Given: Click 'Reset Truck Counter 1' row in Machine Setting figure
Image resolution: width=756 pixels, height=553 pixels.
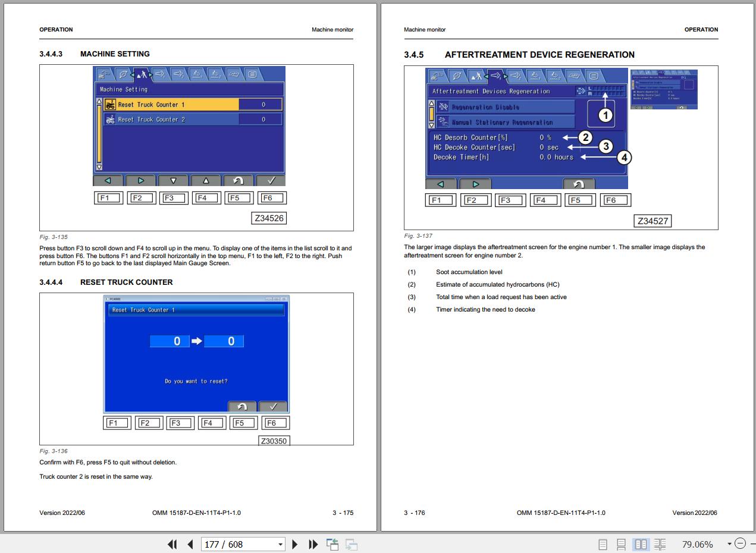Looking at the screenshot, I should (x=193, y=105).
